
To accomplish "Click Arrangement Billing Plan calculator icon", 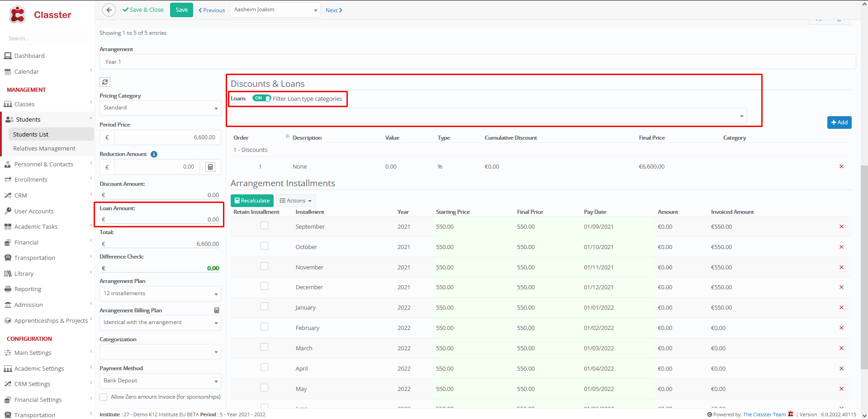I will (x=217, y=311).
